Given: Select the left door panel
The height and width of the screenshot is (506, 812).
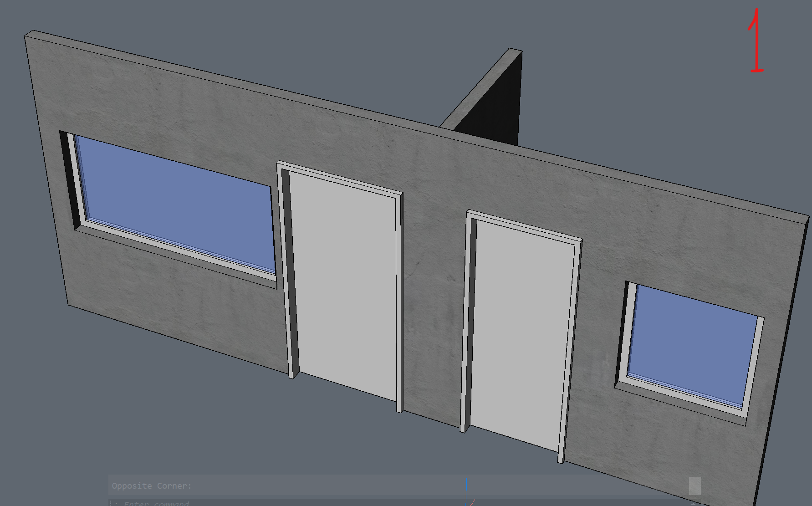Looking at the screenshot, I should point(342,286).
